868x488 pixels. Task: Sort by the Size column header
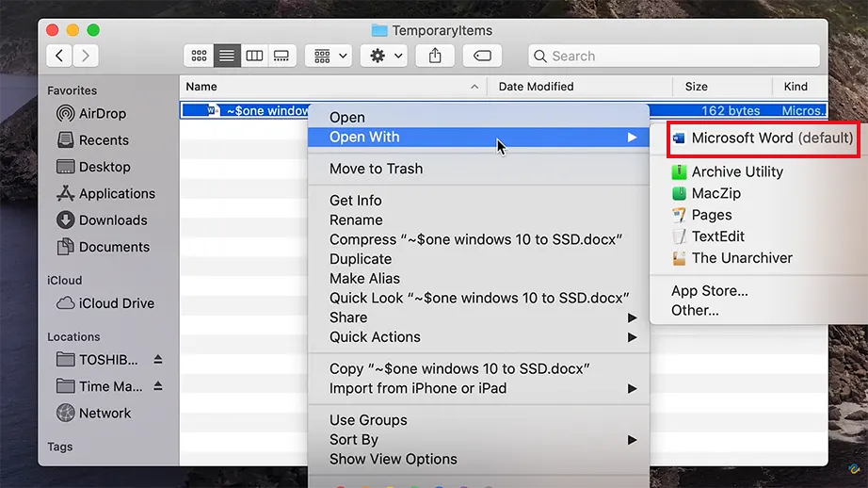722,87
